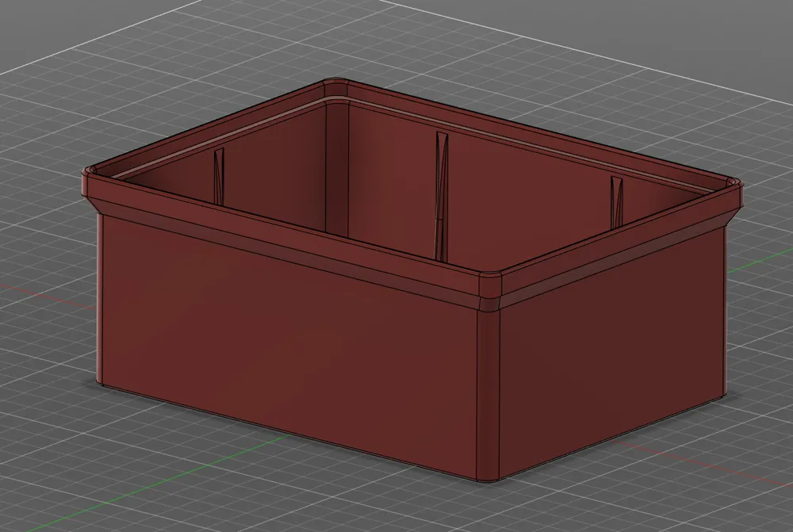
Task: Click the tall center rib inside the box
Action: point(442,196)
